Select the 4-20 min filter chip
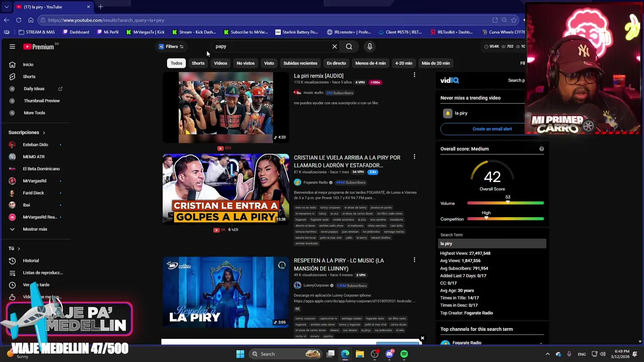644x362 pixels. [x=404, y=63]
